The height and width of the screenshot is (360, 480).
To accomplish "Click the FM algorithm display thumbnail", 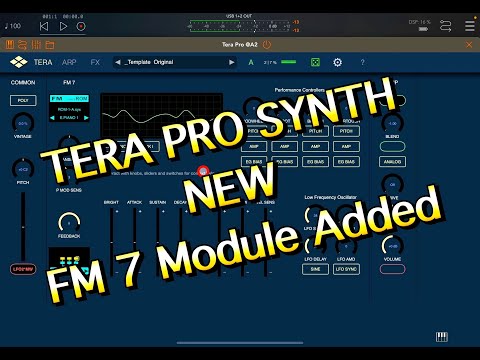I will pyautogui.click(x=69, y=262).
